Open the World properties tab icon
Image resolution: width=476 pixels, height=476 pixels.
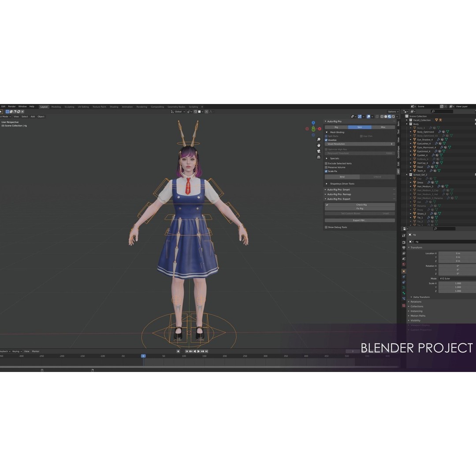click(404, 264)
